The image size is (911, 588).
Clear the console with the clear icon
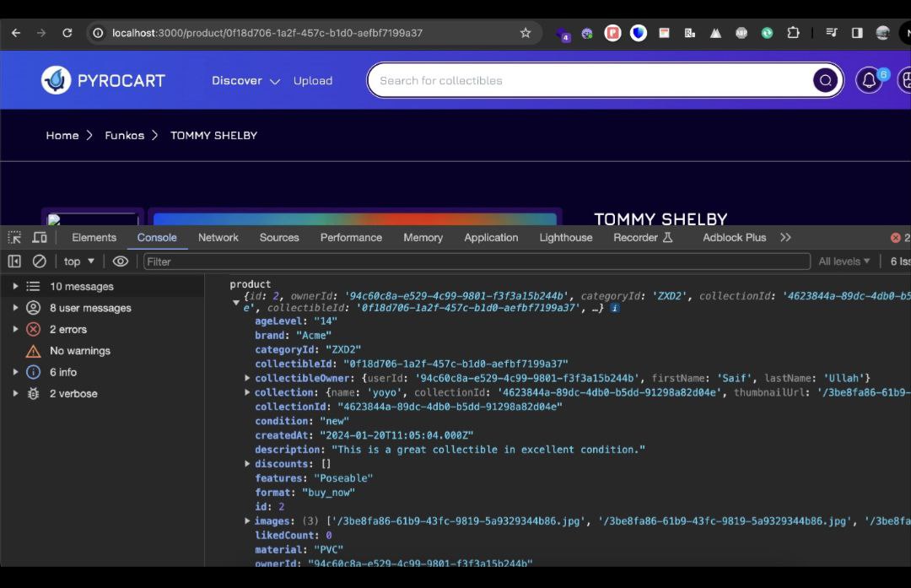coord(39,262)
